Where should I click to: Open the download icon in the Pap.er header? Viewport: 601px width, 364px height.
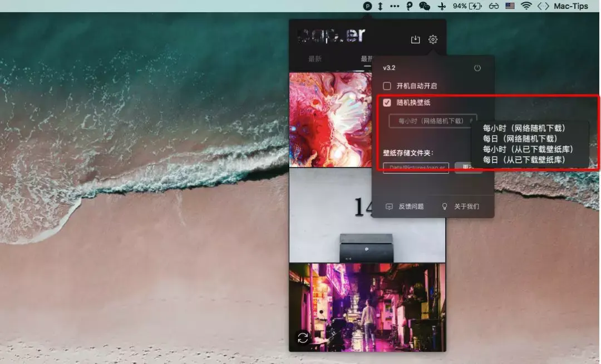pyautogui.click(x=415, y=39)
